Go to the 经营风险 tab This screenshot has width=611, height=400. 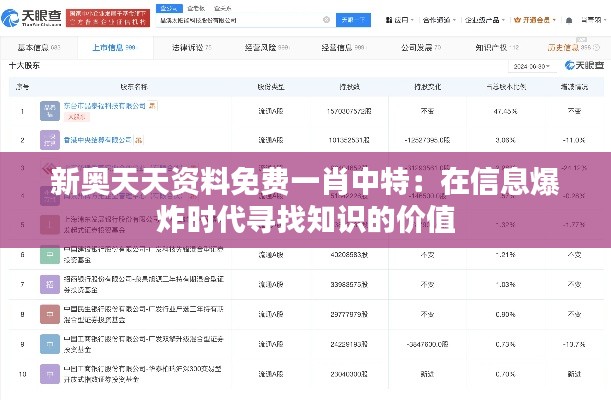click(266, 48)
